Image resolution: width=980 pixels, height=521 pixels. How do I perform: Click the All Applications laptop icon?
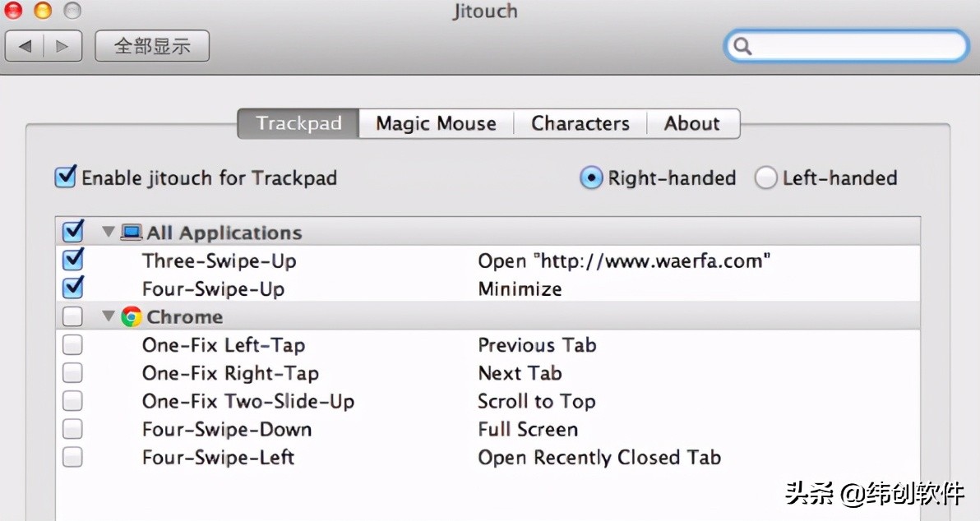pos(132,233)
